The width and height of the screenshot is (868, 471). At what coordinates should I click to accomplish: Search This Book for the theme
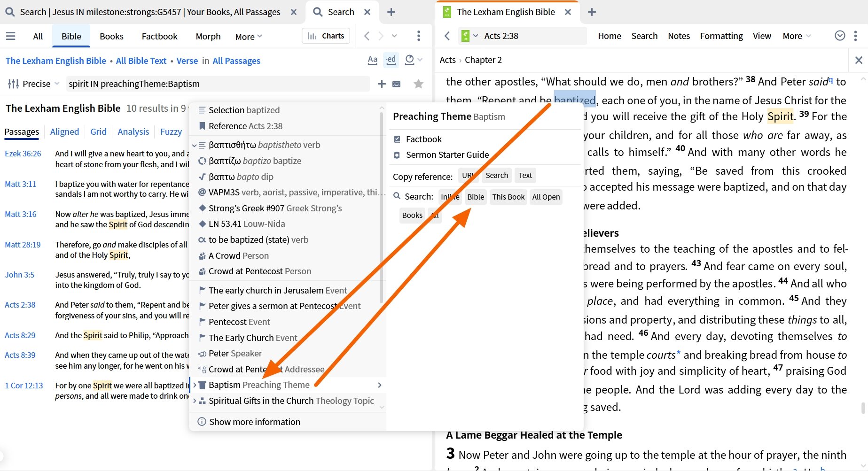[x=508, y=197]
